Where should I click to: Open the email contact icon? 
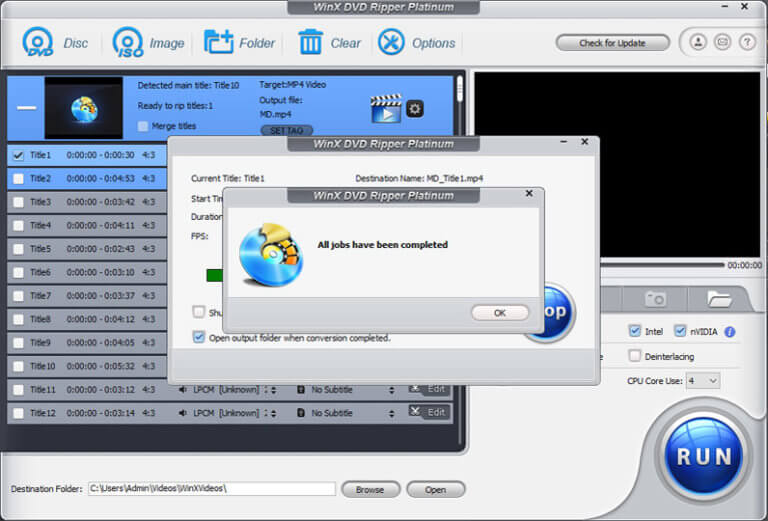pos(722,42)
